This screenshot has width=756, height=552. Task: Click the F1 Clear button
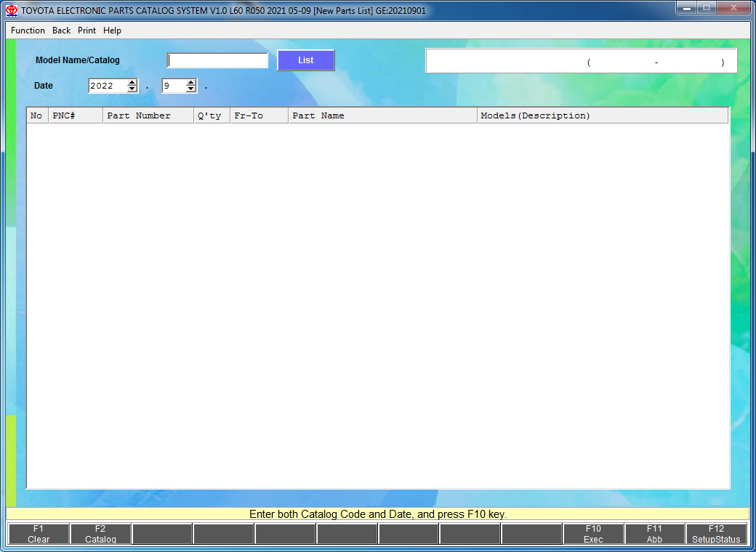tap(39, 534)
